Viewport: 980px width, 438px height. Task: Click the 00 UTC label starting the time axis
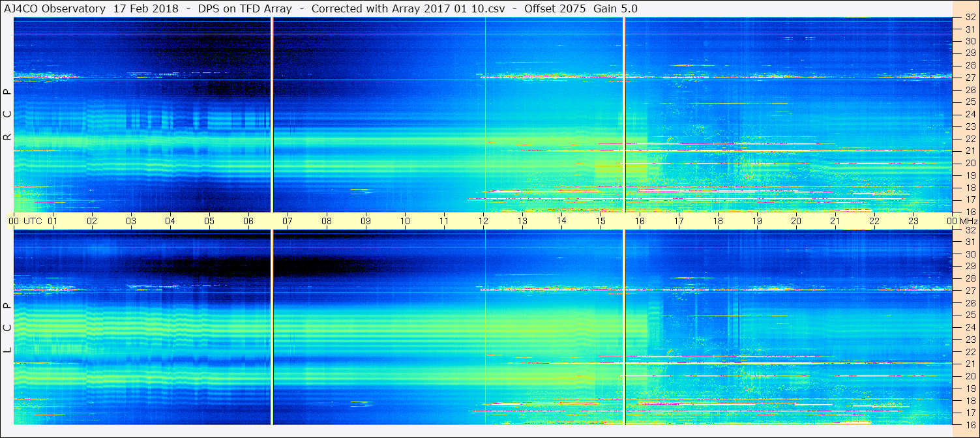pyautogui.click(x=25, y=221)
